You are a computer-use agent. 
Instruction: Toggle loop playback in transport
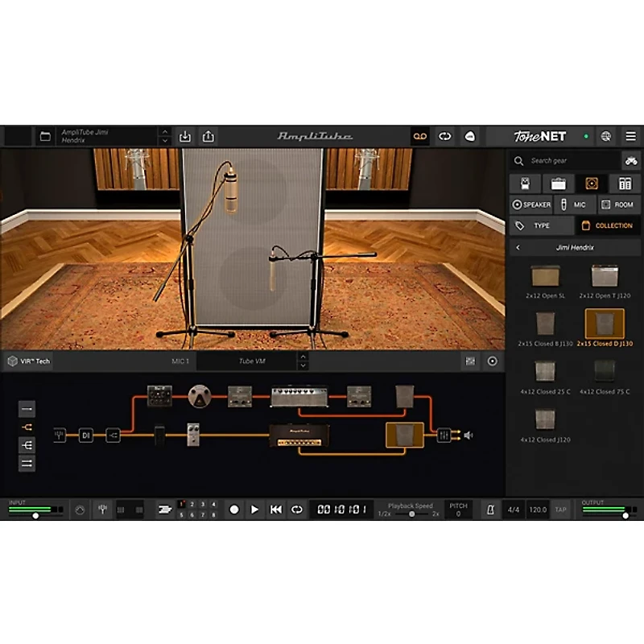coord(296,510)
